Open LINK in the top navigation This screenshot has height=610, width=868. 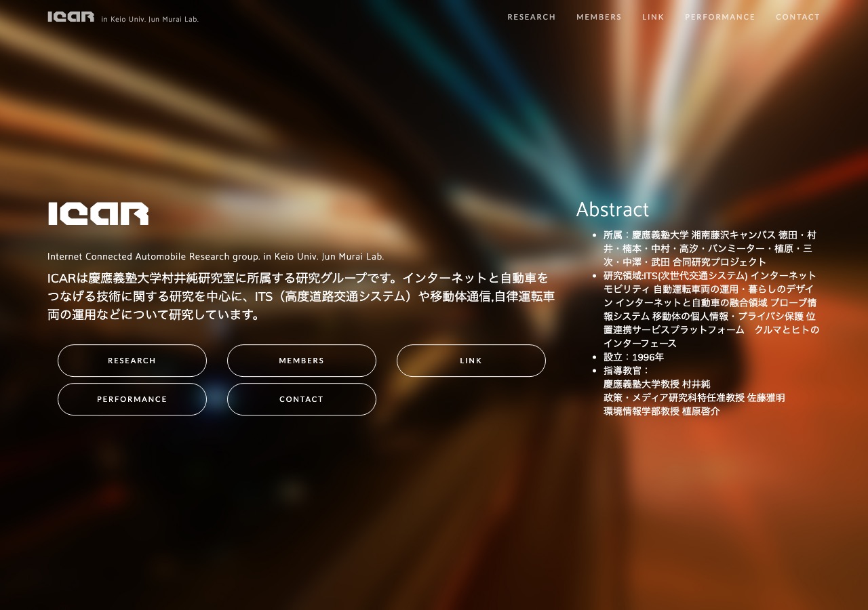click(x=653, y=17)
